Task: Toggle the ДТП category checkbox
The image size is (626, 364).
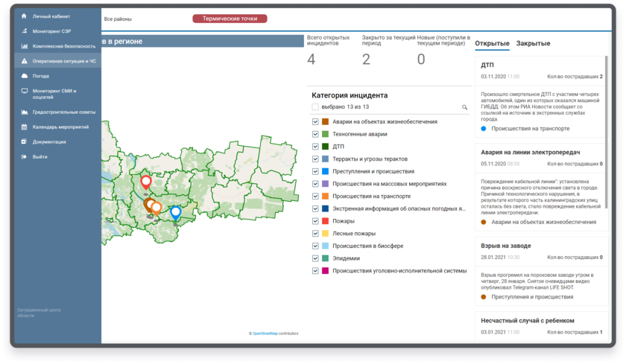Action: click(x=316, y=147)
